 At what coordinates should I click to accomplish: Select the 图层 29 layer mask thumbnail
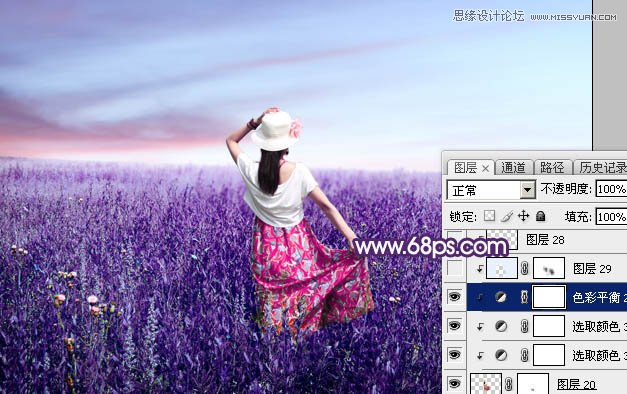click(x=549, y=268)
